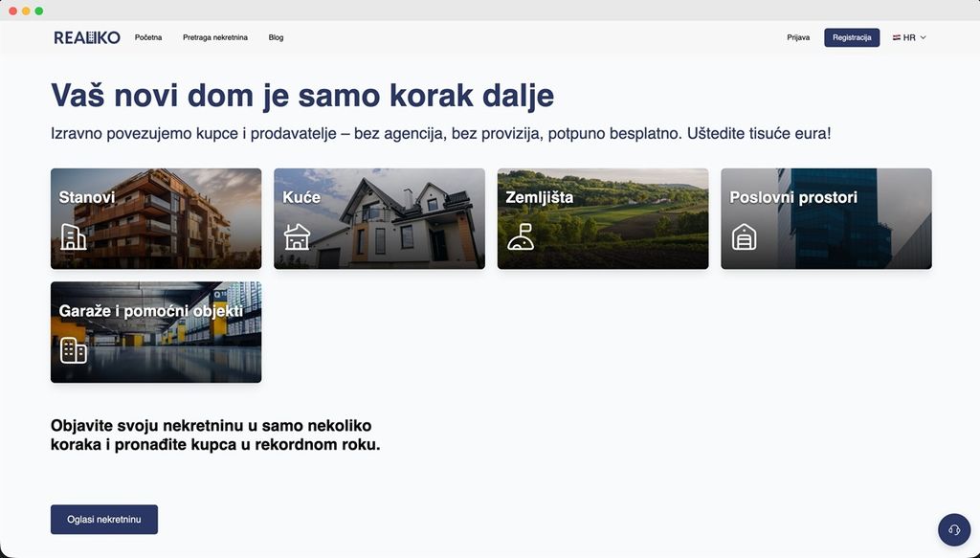
Task: Open the Poslovni prostori category card
Action: (826, 218)
